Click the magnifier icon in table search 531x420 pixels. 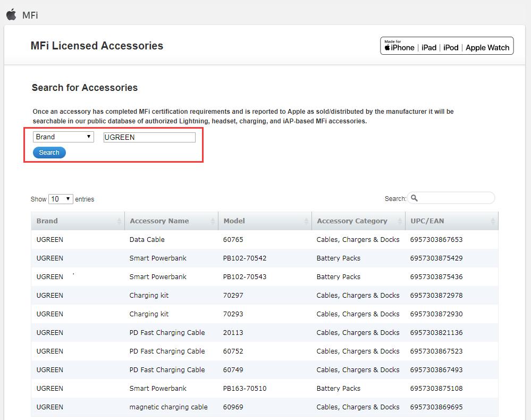(415, 198)
